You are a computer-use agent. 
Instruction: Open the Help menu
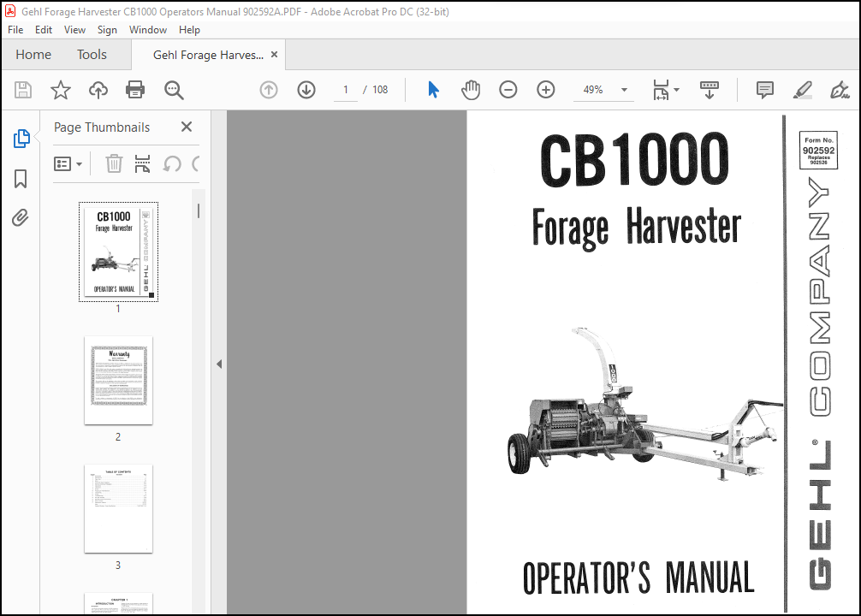click(189, 30)
